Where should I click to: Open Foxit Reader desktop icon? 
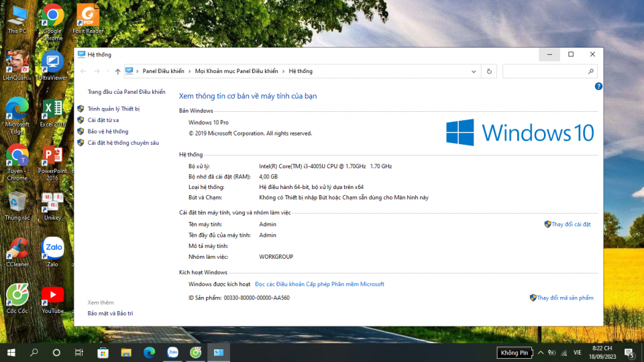tap(88, 19)
